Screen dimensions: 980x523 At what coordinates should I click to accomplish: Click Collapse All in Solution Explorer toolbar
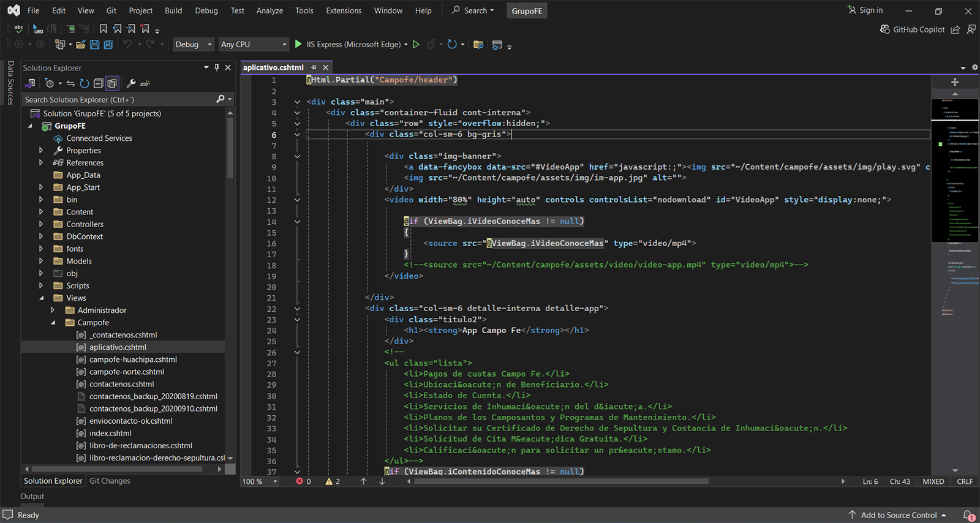tap(98, 83)
